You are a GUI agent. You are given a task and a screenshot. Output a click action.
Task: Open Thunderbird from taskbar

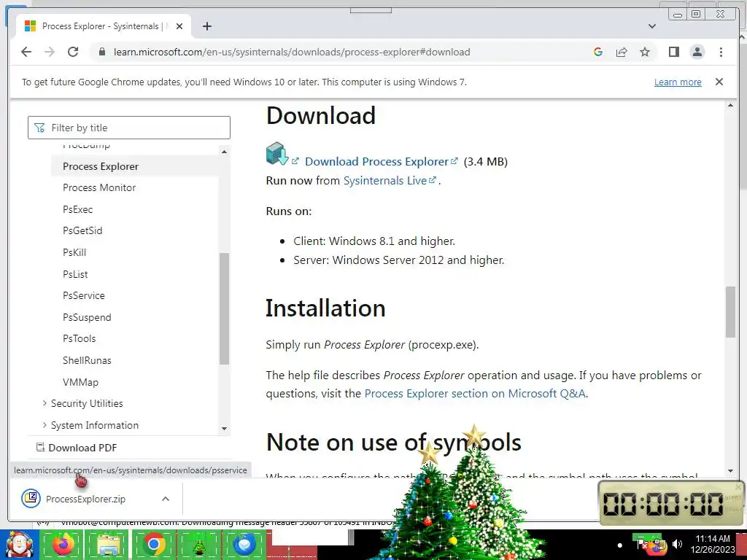click(x=244, y=545)
